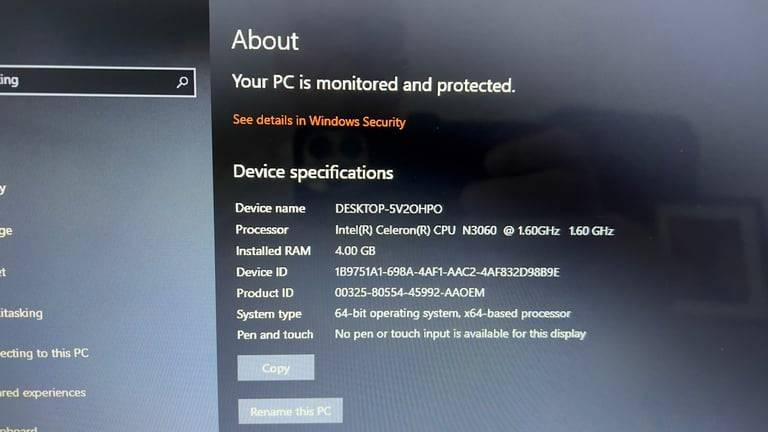
Task: Click the Product ID 00325-80554-45992-AAOEM
Action: coord(409,292)
